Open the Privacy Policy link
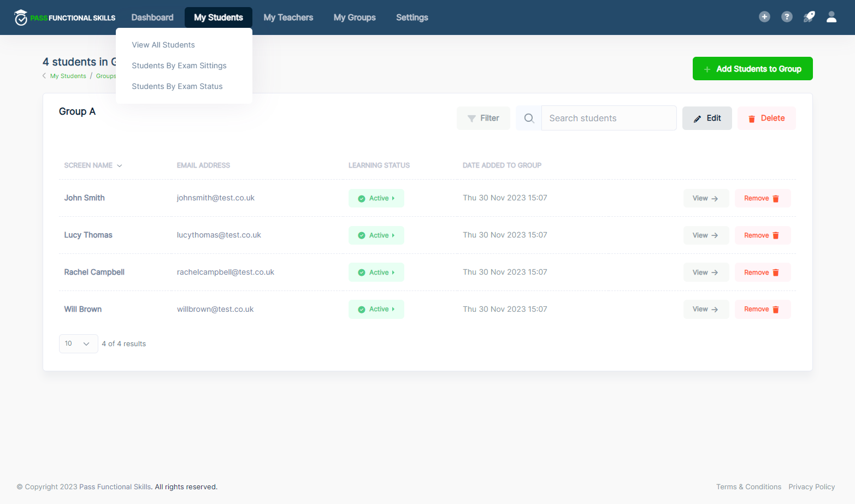The image size is (855, 504). tap(811, 487)
